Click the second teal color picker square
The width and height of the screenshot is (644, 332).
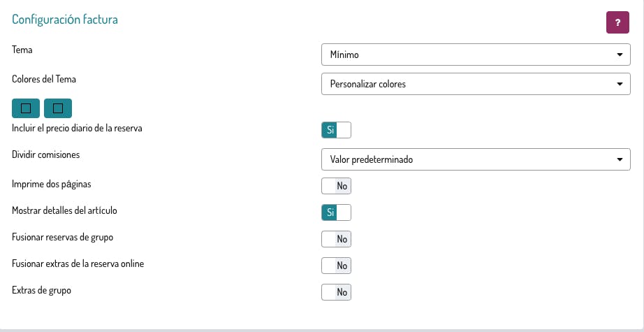(58, 108)
